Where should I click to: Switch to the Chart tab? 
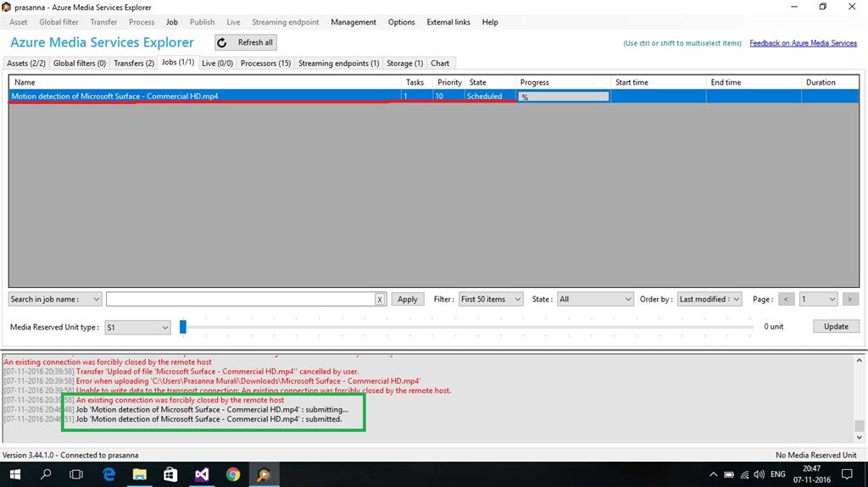point(440,63)
